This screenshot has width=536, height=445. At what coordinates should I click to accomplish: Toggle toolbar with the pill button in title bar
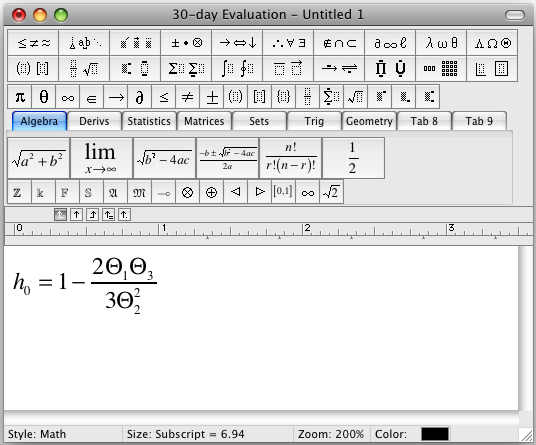pos(514,15)
